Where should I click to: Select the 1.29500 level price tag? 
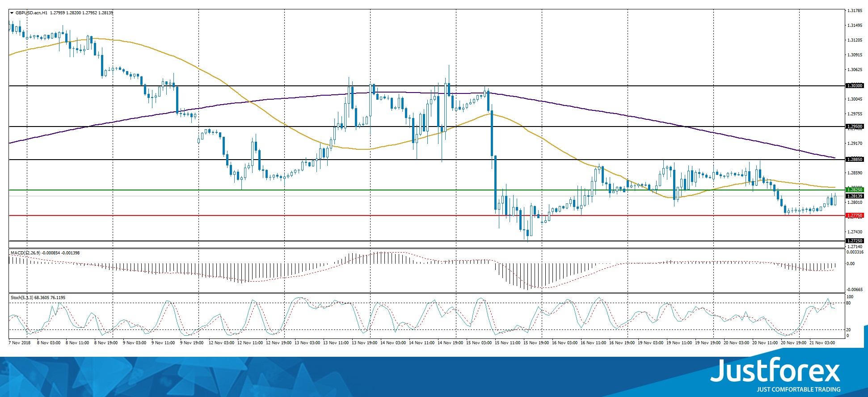(x=855, y=127)
